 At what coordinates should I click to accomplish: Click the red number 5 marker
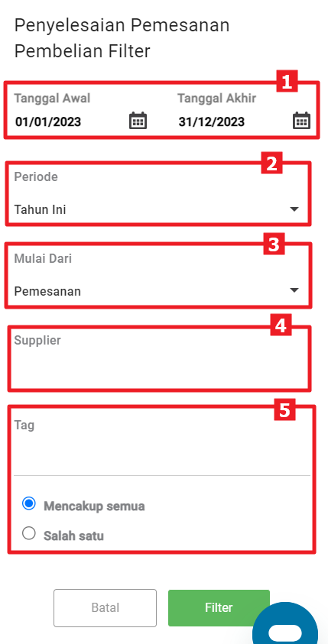point(285,410)
